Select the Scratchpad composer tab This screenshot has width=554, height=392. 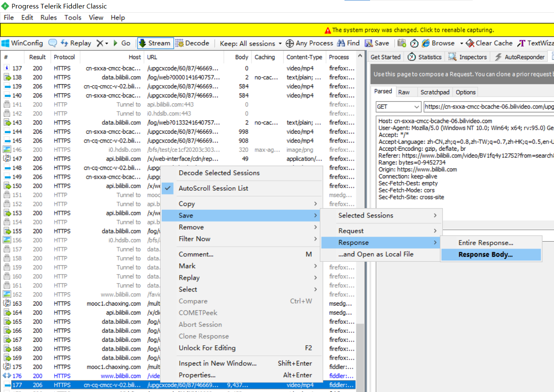click(x=435, y=92)
